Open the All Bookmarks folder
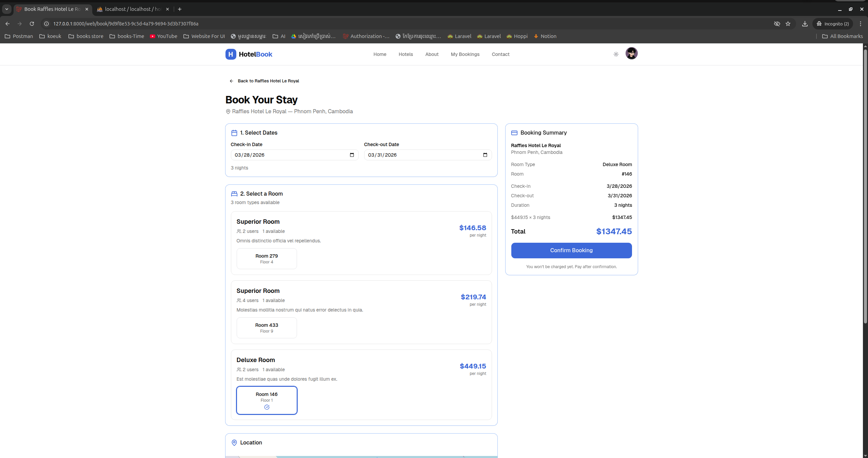This screenshot has width=868, height=458. point(842,36)
